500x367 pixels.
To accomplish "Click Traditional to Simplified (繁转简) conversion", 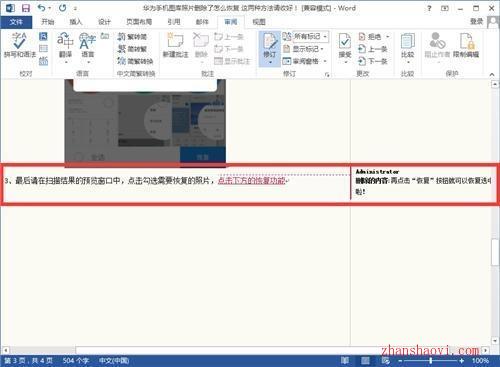I will 132,37.
